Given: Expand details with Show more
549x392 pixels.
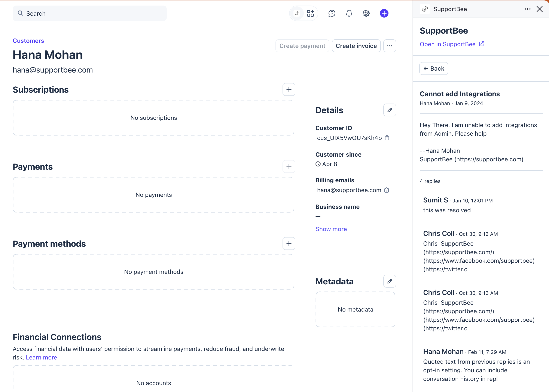Looking at the screenshot, I should coord(331,229).
